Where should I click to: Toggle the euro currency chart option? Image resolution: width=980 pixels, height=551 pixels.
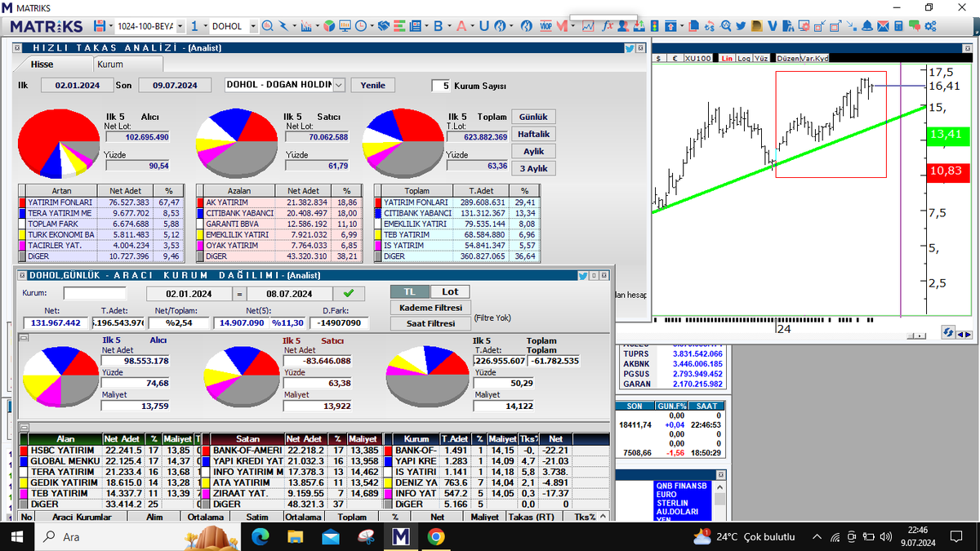(675, 59)
